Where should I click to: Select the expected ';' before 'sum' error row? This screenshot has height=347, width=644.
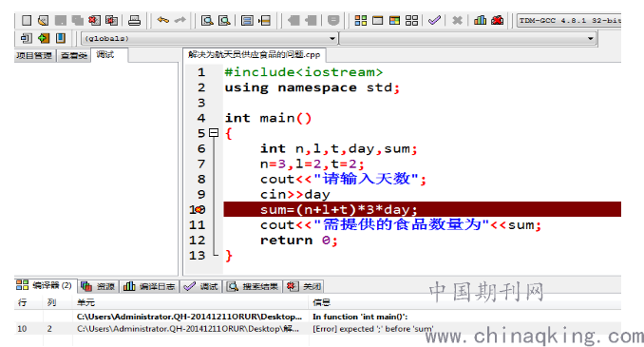(x=317, y=329)
